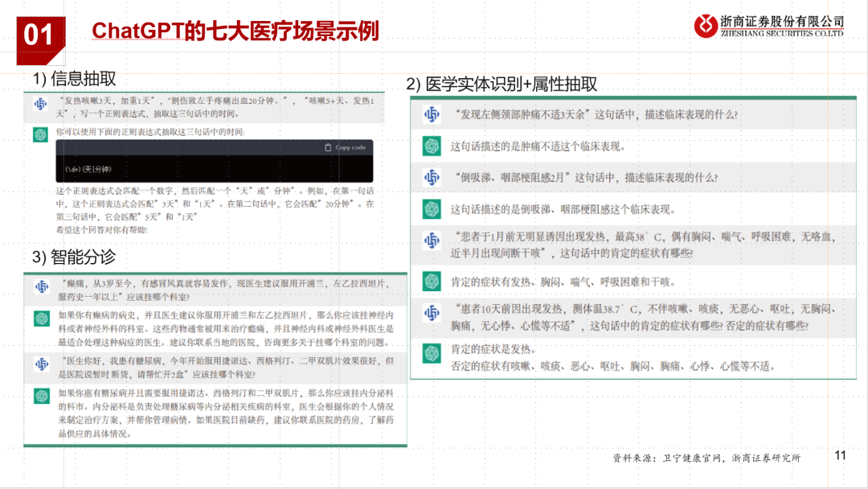Click ChatGPT avatar beside "这句话描述的是肿痛不适" reply

point(432,146)
